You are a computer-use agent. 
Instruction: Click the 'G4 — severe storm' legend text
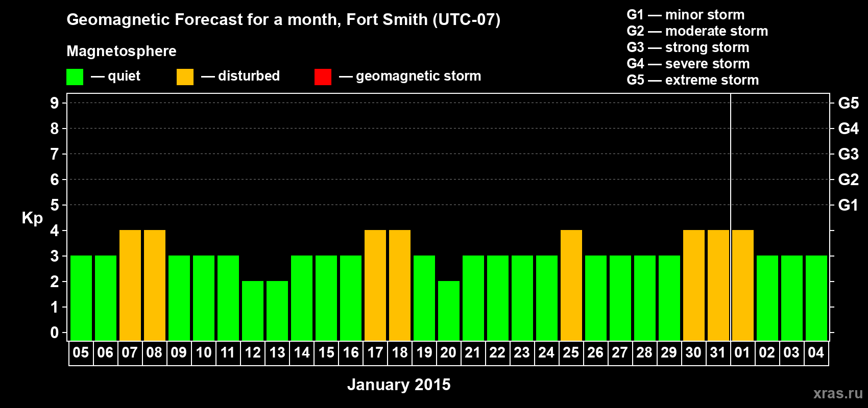(688, 64)
